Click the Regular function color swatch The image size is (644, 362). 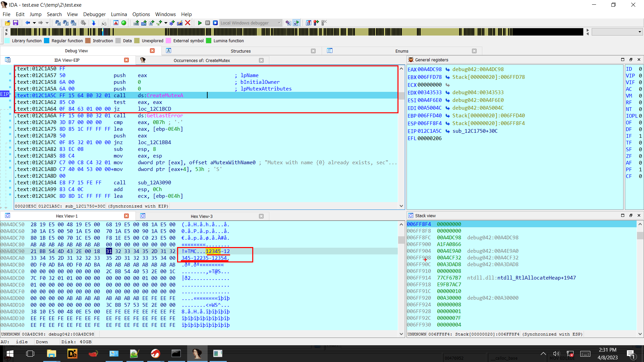coord(47,41)
